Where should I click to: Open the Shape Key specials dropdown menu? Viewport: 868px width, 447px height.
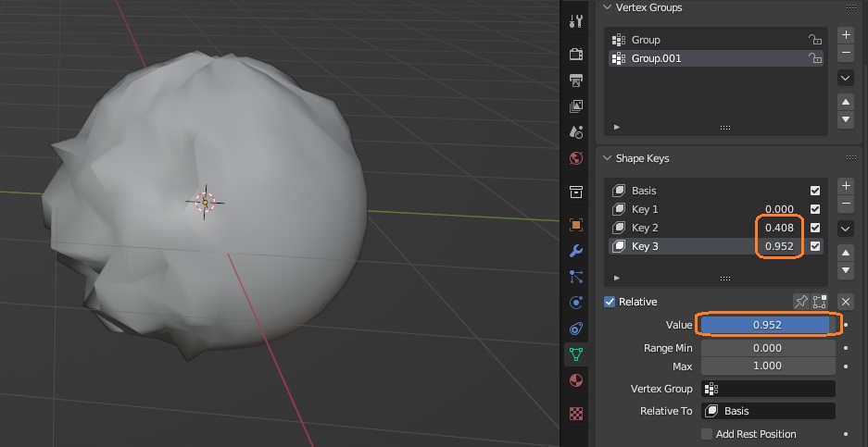pyautogui.click(x=845, y=228)
